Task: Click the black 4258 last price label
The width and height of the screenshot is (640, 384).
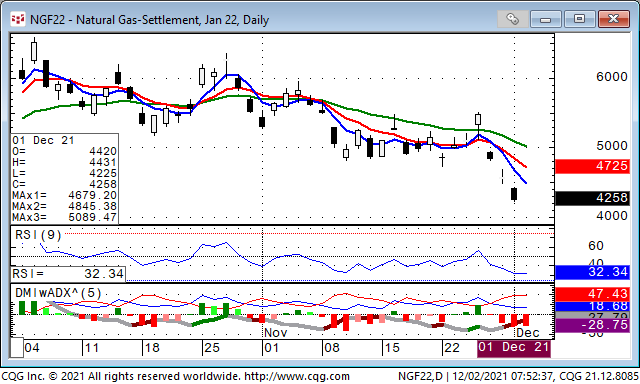Action: tap(592, 198)
